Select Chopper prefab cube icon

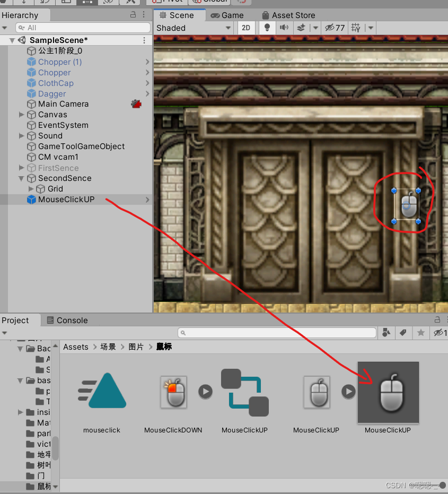[x=31, y=73]
